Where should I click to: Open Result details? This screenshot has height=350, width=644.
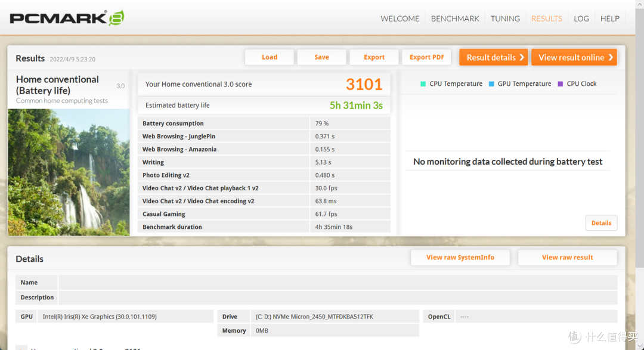[x=494, y=57]
